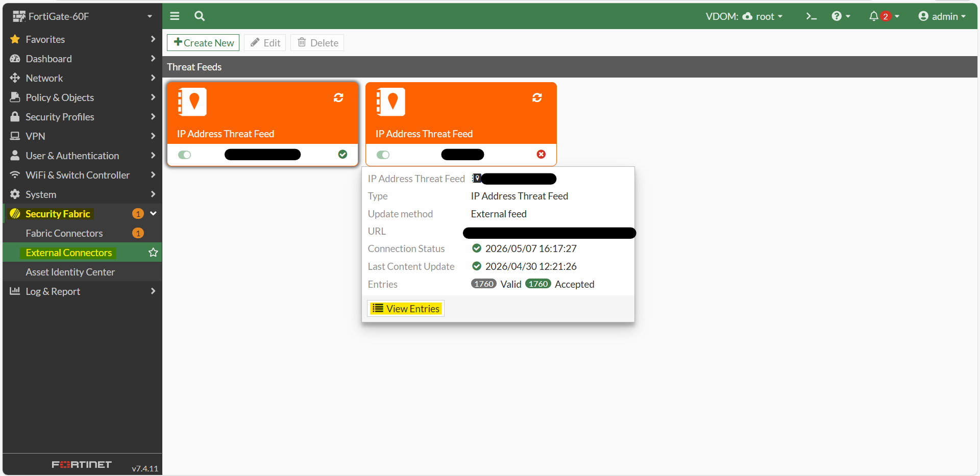980x476 pixels.
Task: Click the 'Threat Feeds' section header
Action: tap(194, 67)
